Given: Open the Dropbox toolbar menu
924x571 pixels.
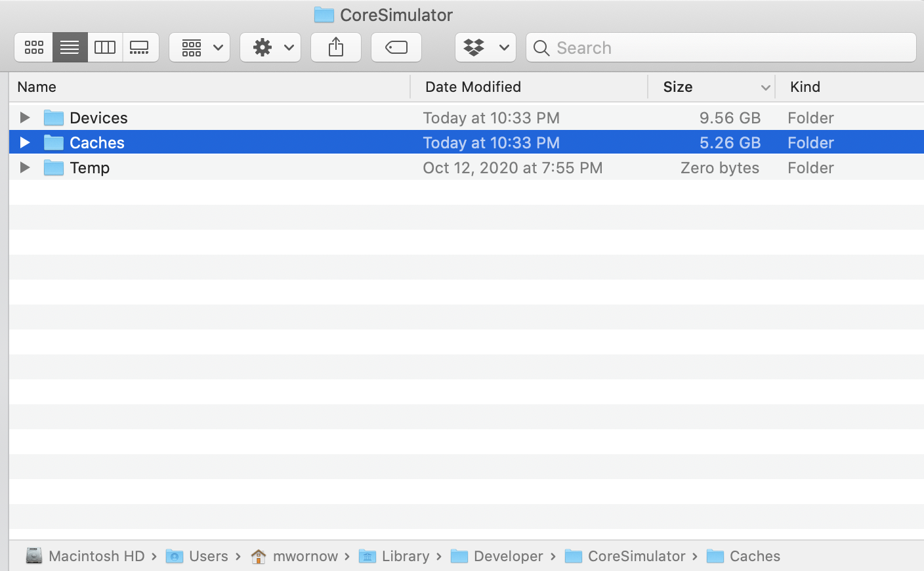Looking at the screenshot, I should 486,47.
